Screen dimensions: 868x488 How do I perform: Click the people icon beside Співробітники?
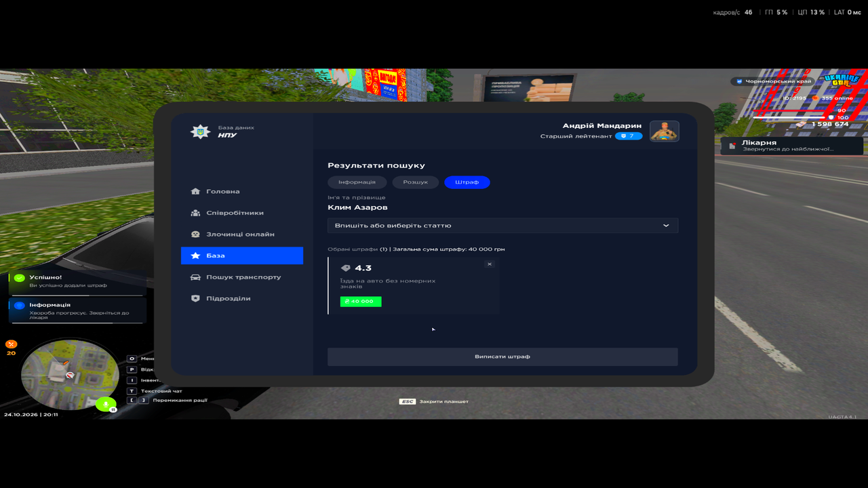[195, 213]
